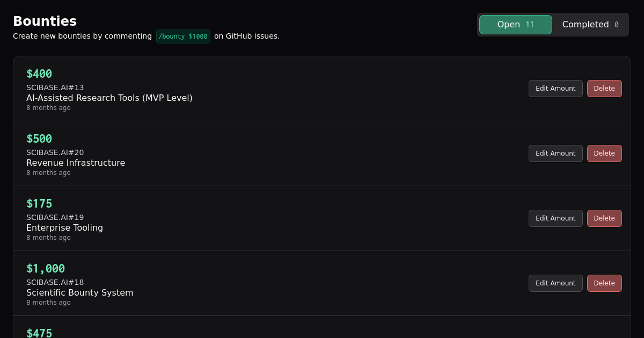The height and width of the screenshot is (338, 644).
Task: Delete the Scientific Bounty System bounty
Action: coord(604,283)
